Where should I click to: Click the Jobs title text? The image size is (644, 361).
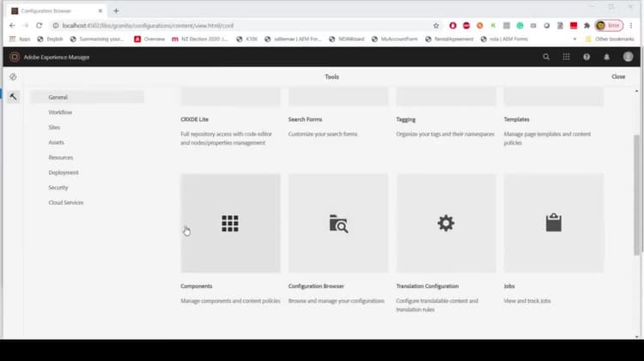509,286
